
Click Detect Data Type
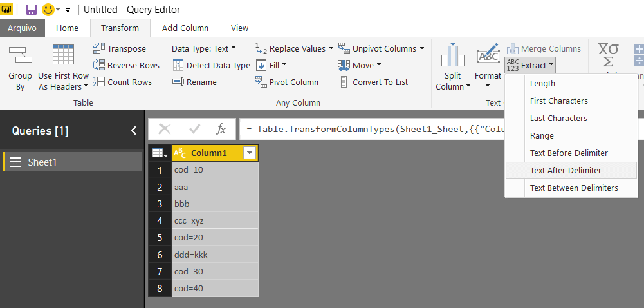(x=211, y=65)
